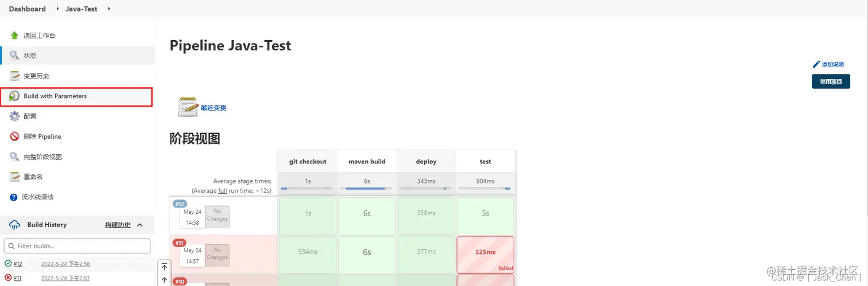The height and width of the screenshot is (286, 868).
Task: Click the notepad icon beside 重命名
Action: (14, 177)
